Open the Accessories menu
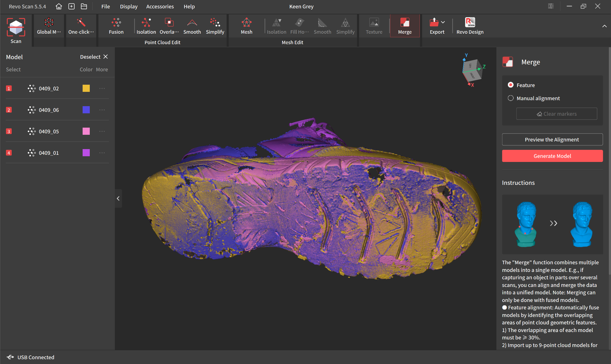This screenshot has width=611, height=364. click(160, 6)
